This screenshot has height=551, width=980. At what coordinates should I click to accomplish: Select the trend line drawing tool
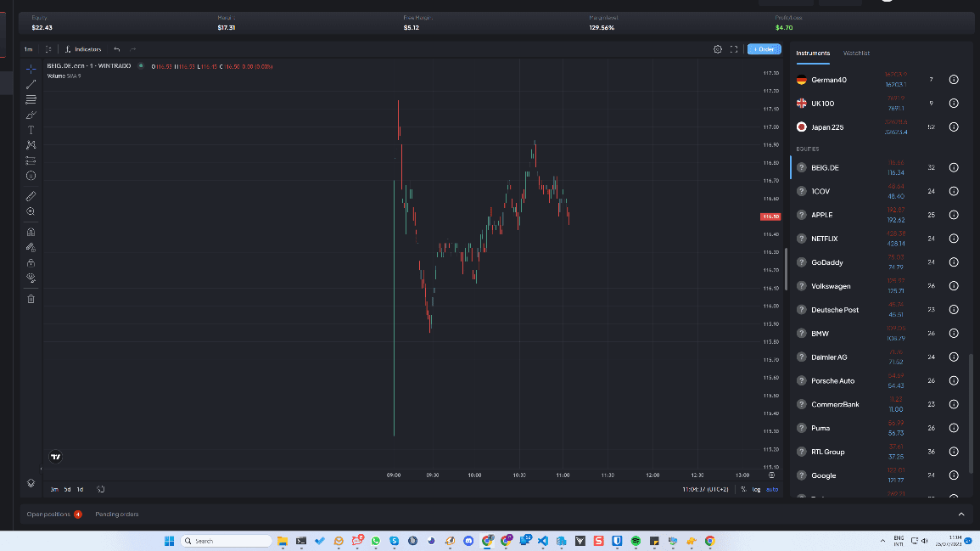[31, 84]
